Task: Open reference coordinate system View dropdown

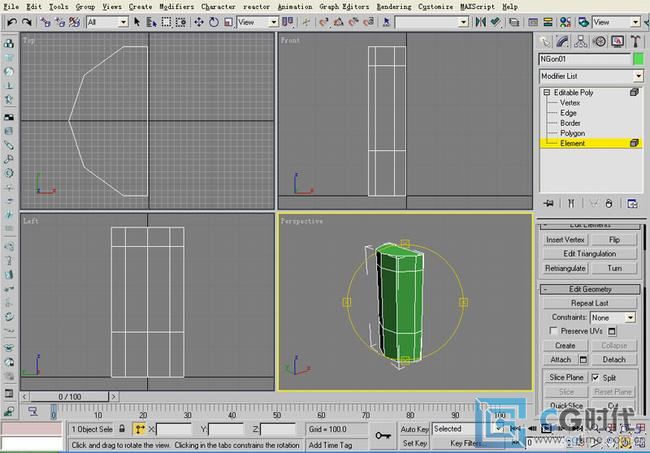Action: point(257,22)
